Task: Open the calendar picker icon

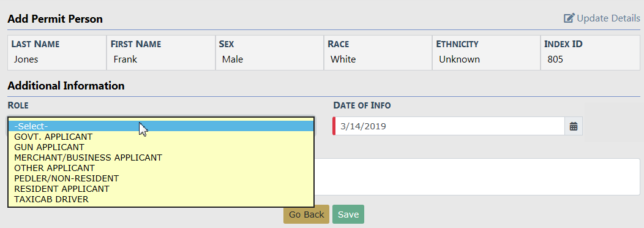Action: pos(574,126)
